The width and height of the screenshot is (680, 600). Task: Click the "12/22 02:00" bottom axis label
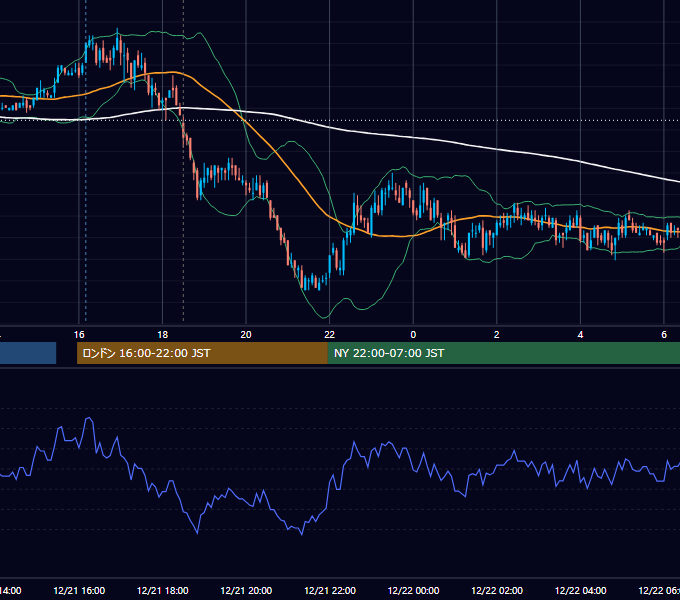point(497,590)
